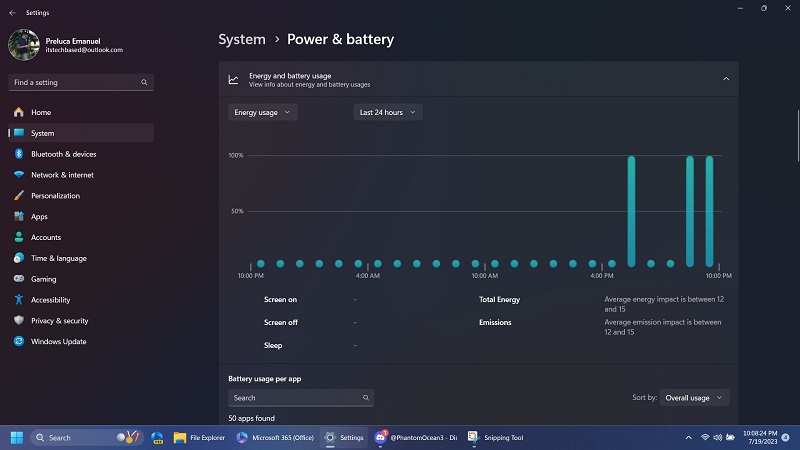
Task: Select Time & language in sidebar
Action: (58, 258)
